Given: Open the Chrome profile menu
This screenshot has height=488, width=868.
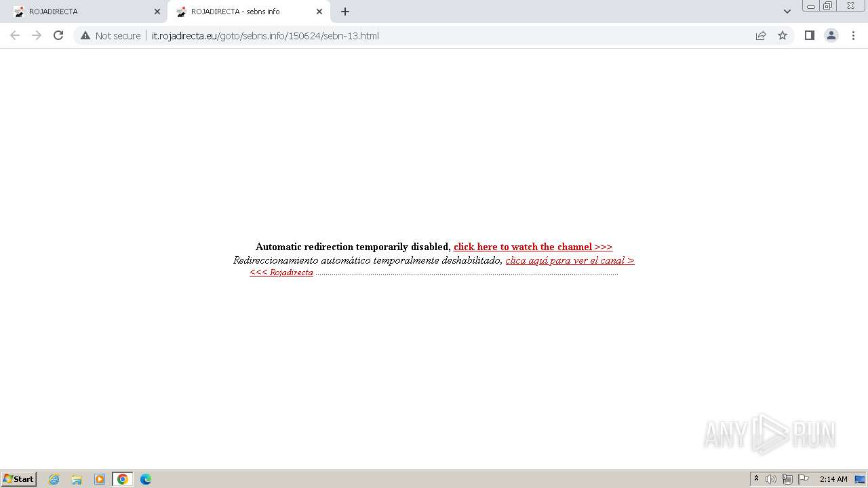Looking at the screenshot, I should (x=831, y=35).
